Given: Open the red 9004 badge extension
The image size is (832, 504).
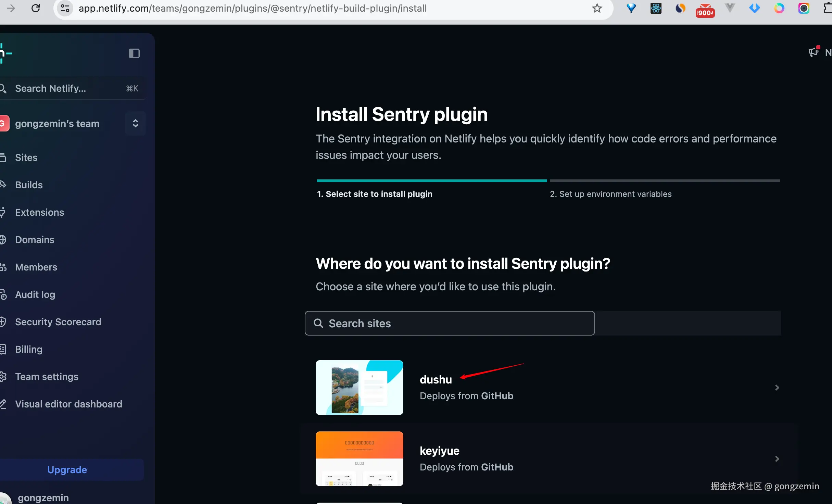Looking at the screenshot, I should coord(705,10).
